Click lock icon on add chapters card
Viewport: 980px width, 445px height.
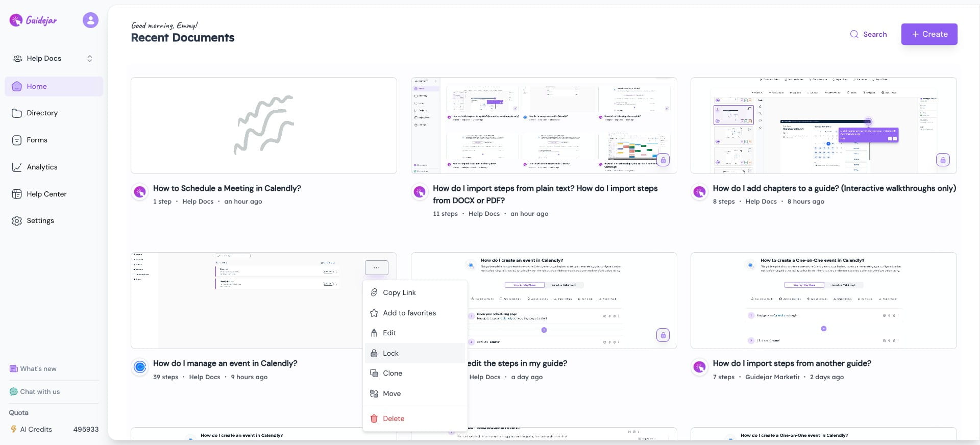(x=943, y=160)
